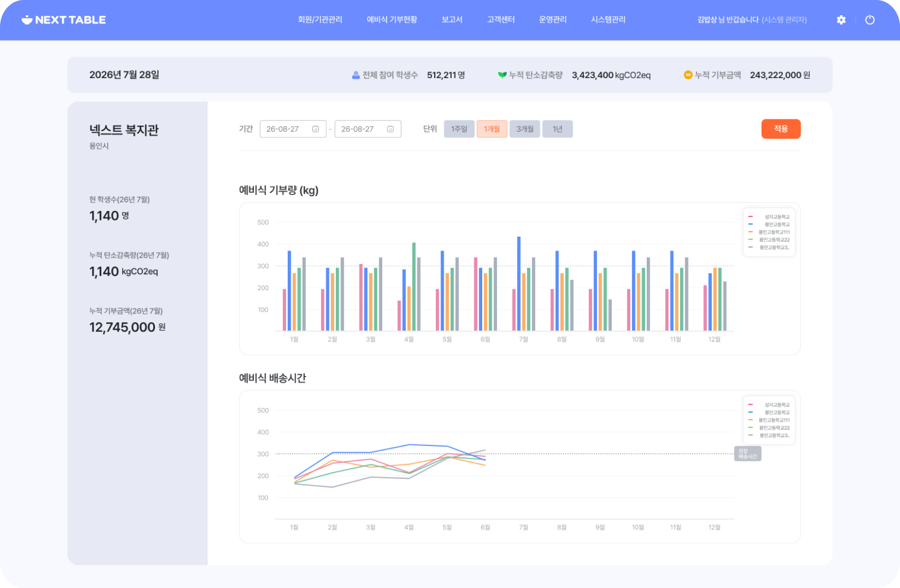This screenshot has width=900, height=588.
Task: Open the 회원/기관관리 menu
Action: (320, 20)
